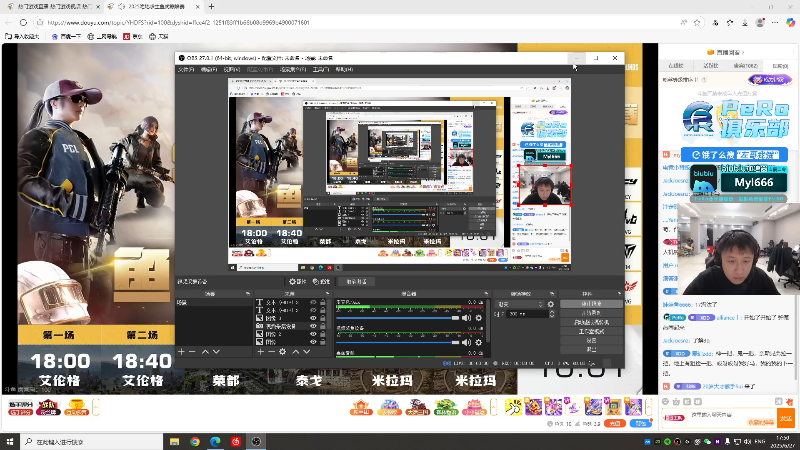Hide the 视频采集设备 source with eye icon
Viewport: 800px width, 450px height.
click(313, 326)
